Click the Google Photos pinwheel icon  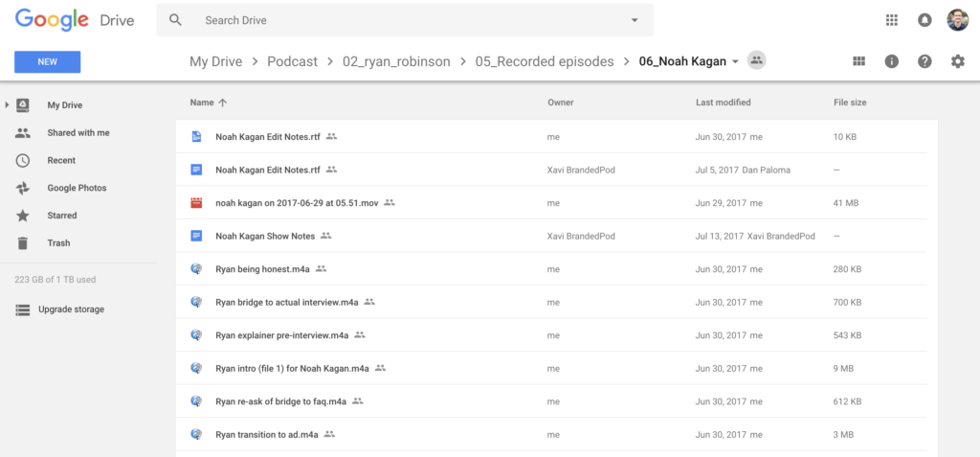point(23,188)
